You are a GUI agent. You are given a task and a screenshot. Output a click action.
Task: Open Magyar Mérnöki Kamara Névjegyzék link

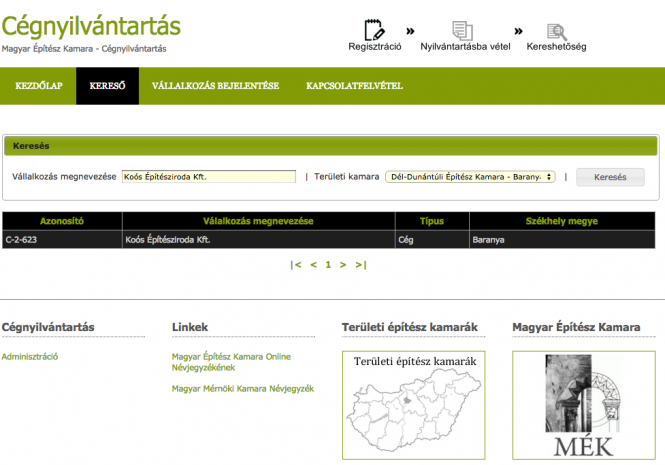243,389
